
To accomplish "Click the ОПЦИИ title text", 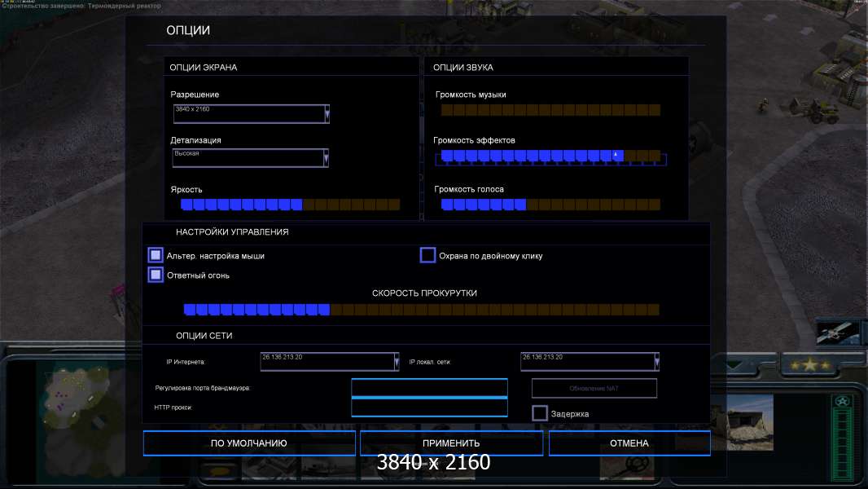I will click(x=188, y=30).
